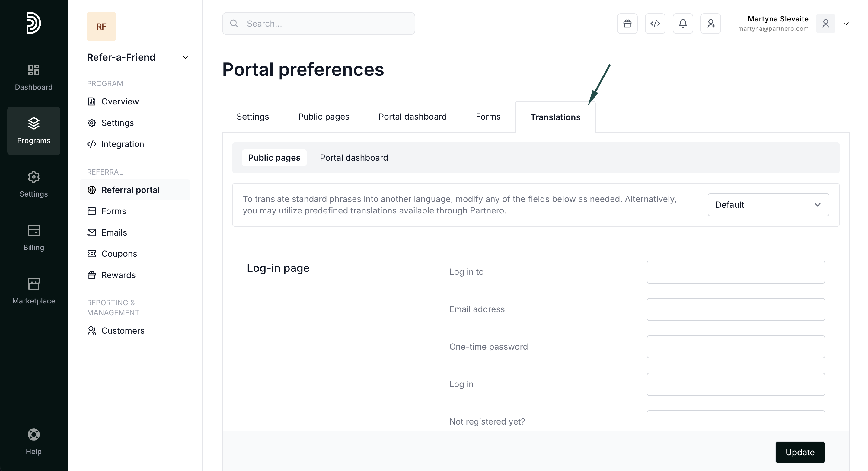
Task: Click the Search input field
Action: click(x=318, y=24)
